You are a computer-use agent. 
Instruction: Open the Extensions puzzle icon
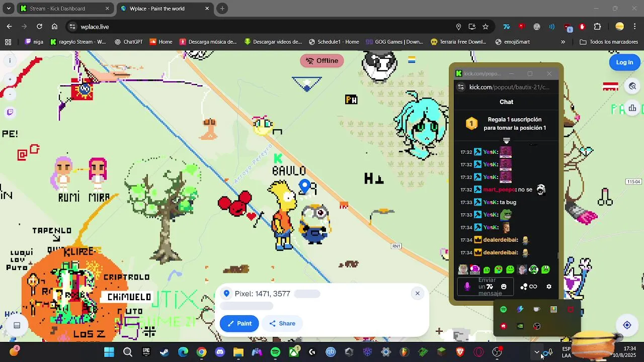598,27
